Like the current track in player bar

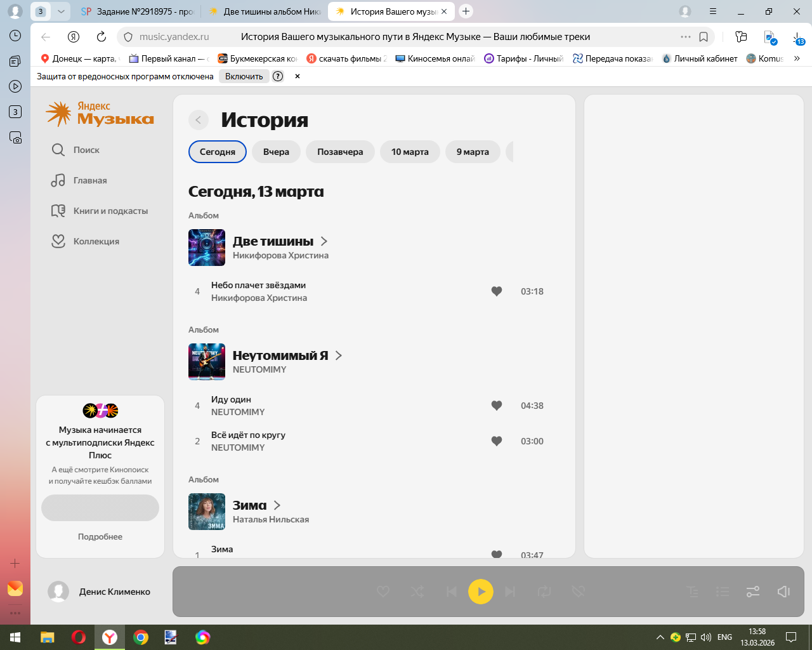click(383, 592)
